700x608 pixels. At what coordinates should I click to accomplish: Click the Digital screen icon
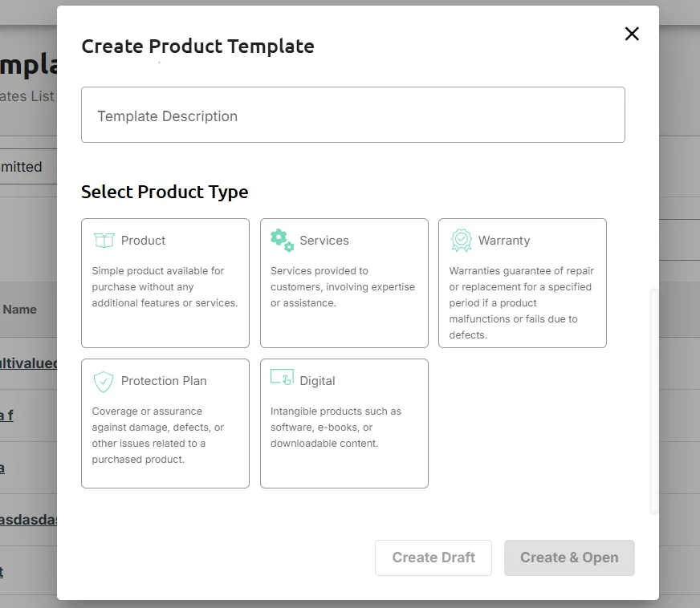pos(282,377)
